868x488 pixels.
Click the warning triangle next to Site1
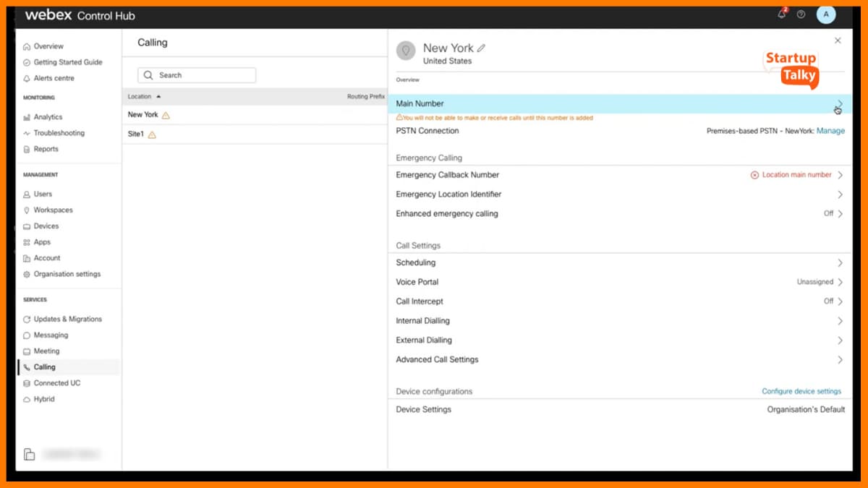pos(151,134)
